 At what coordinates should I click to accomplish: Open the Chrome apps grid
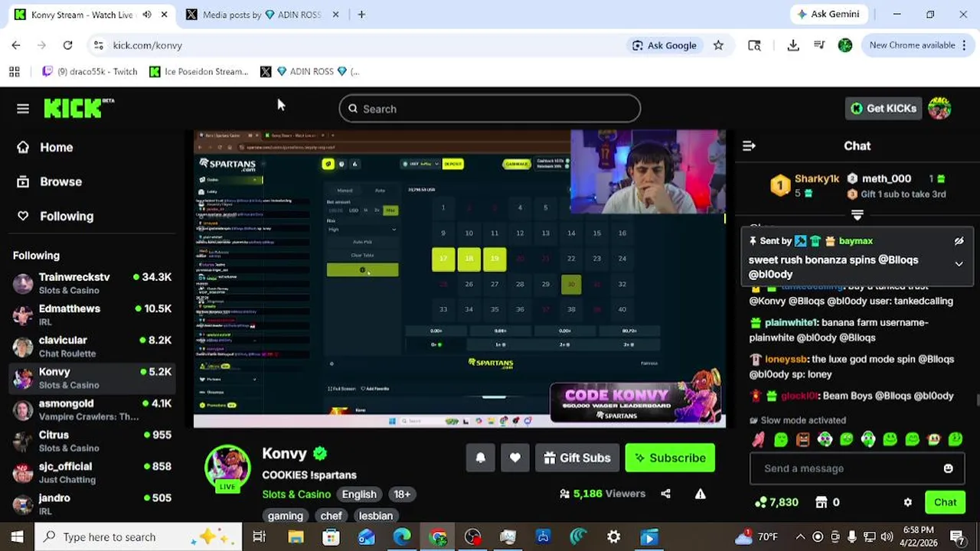[15, 71]
